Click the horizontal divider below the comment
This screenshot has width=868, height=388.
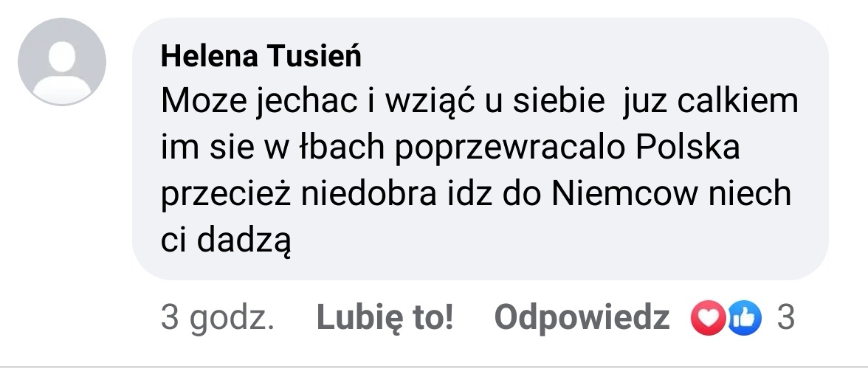click(x=434, y=367)
